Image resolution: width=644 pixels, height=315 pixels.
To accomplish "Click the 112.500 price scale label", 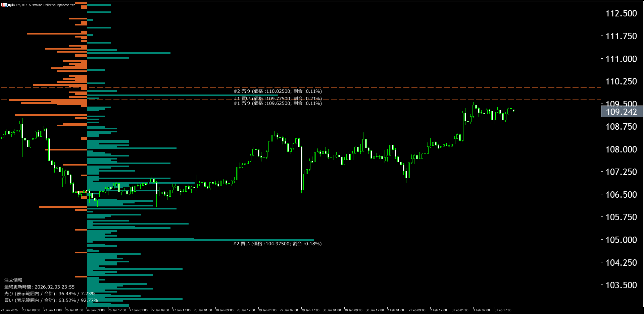I will tap(621, 13).
